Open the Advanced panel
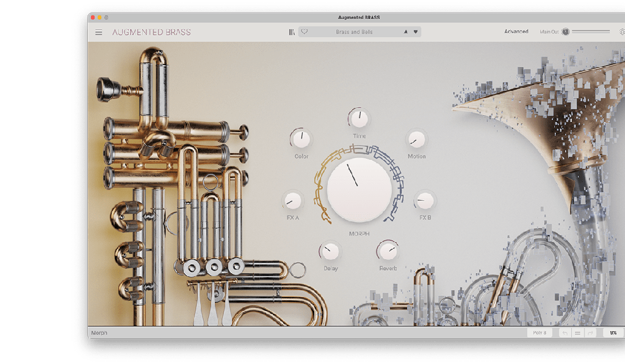This screenshot has height=364, width=625. coord(516,32)
